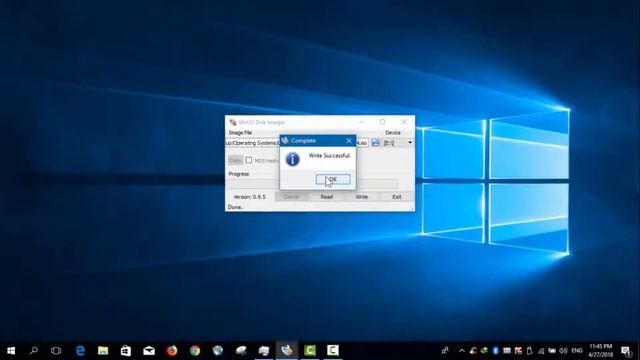Click the Bluetooth tray icon

[496, 351]
